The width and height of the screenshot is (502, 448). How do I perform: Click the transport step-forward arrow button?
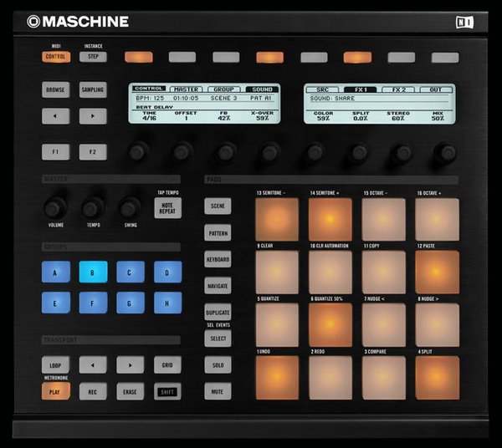pyautogui.click(x=130, y=365)
